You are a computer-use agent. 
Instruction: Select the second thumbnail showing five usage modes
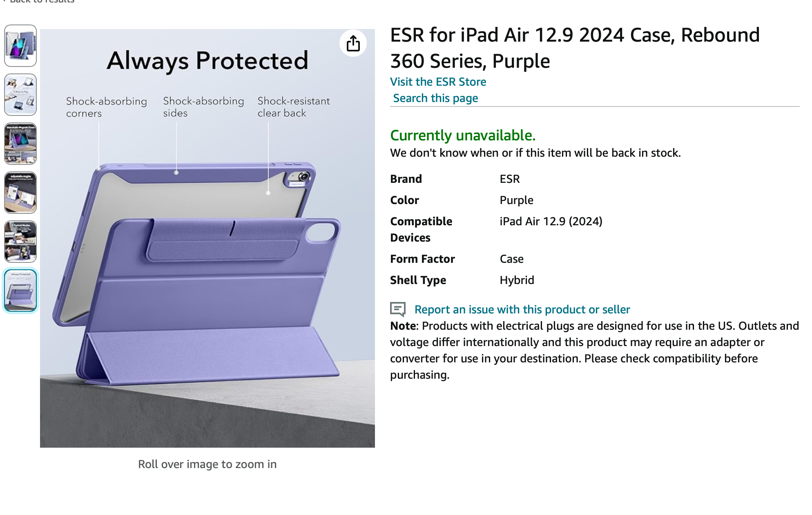point(20,95)
